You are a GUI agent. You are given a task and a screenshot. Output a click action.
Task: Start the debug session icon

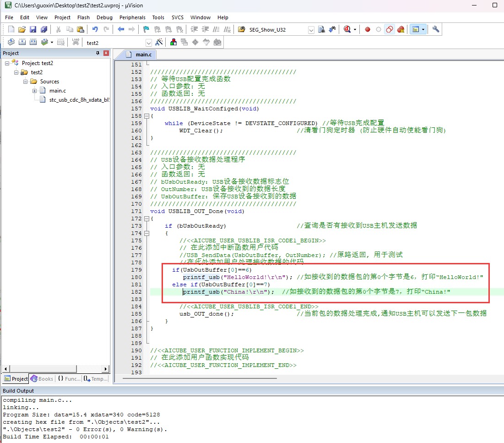coord(347,30)
